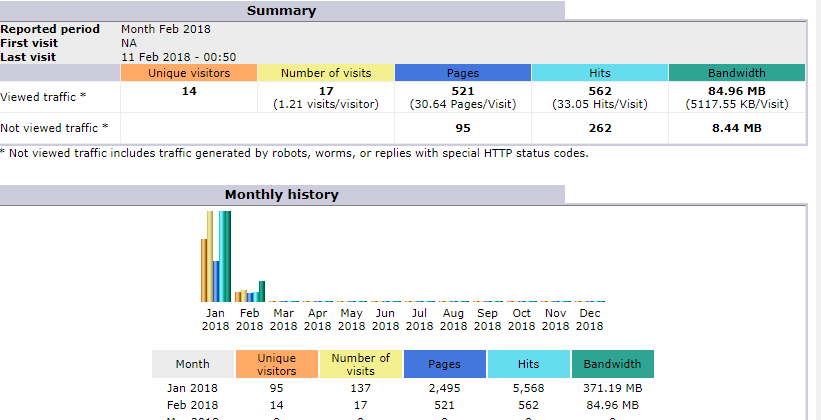Click yellow Number of visits header in Summary
821x420 pixels.
click(x=326, y=73)
